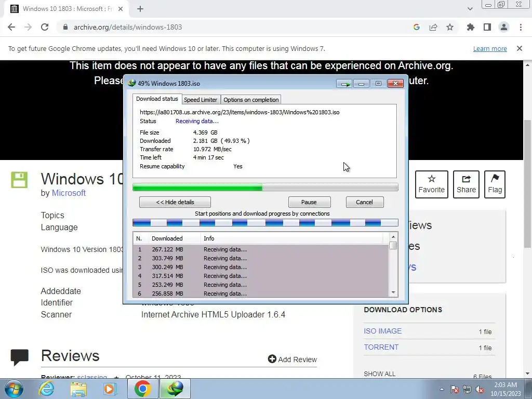Switch to Internet Download Manager taskbar icon

click(x=175, y=389)
